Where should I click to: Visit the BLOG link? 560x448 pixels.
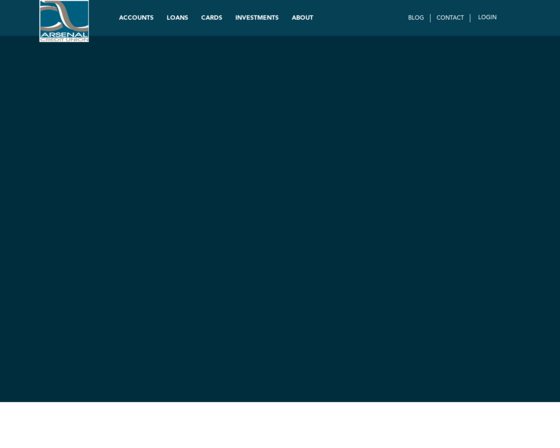click(416, 18)
